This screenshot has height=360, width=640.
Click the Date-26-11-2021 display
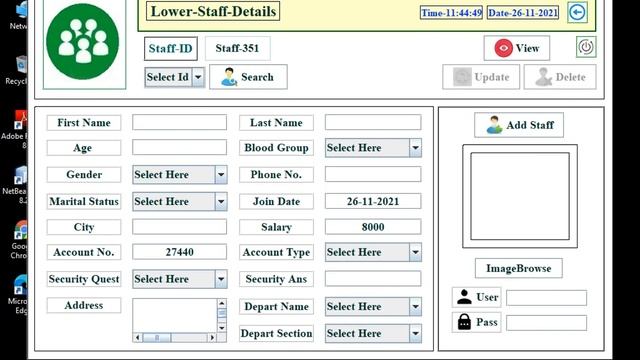(x=522, y=13)
